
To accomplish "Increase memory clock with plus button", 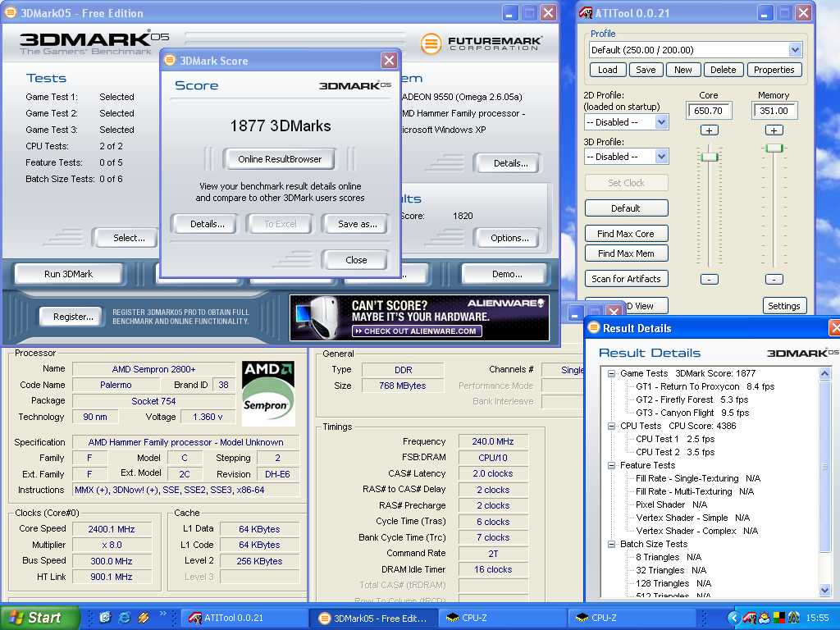I will (x=774, y=130).
